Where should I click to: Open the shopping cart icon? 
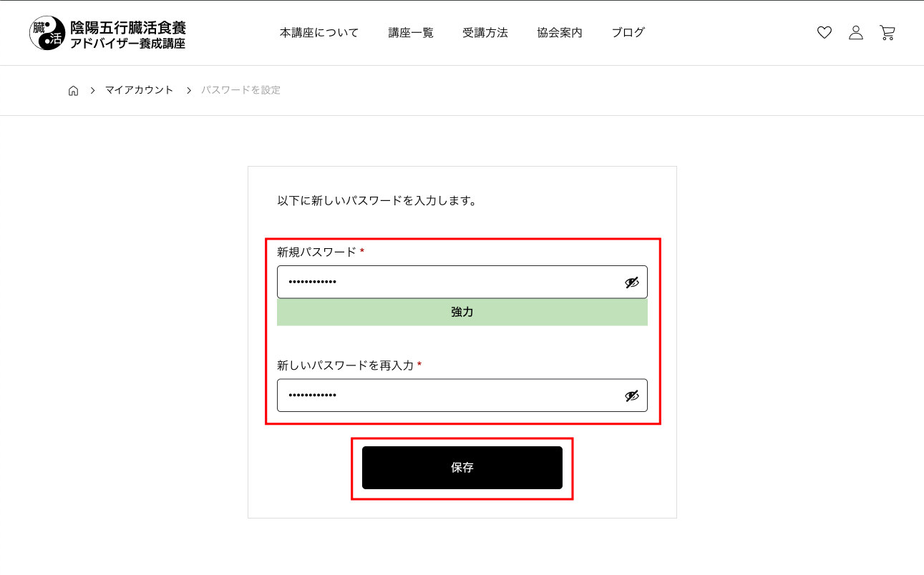(x=887, y=32)
